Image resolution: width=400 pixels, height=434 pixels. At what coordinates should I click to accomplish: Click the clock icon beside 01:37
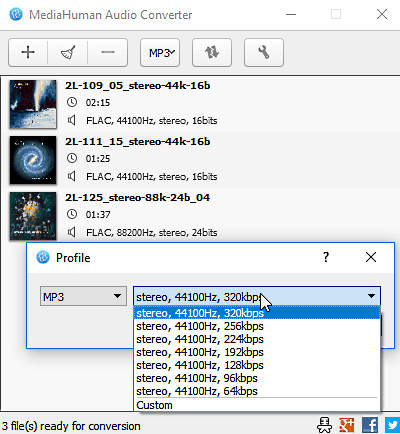(x=72, y=214)
